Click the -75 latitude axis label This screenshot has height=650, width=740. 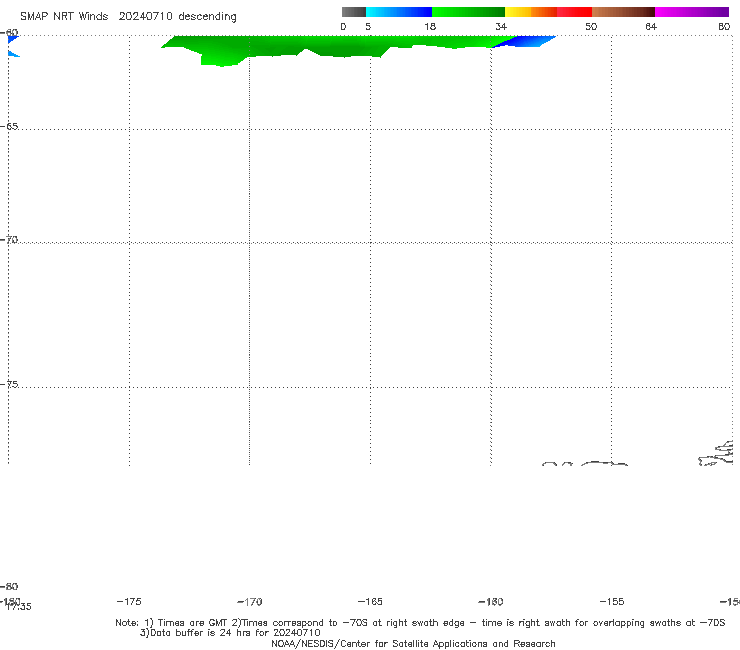[9, 384]
